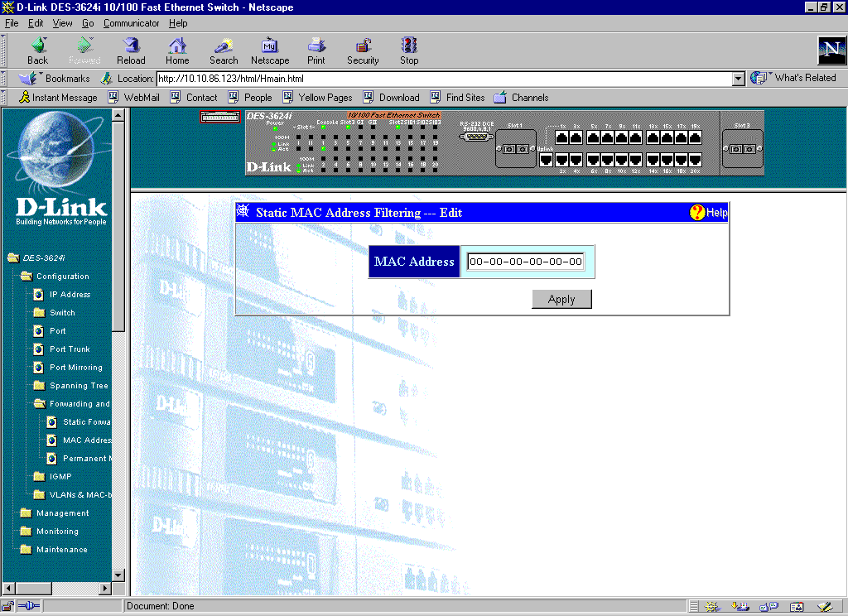Open the Communicator menu

tap(131, 23)
